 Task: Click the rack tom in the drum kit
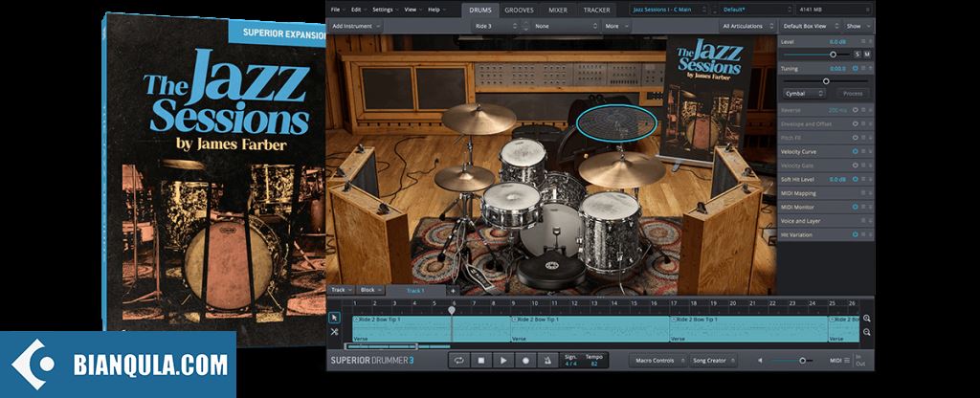(523, 160)
